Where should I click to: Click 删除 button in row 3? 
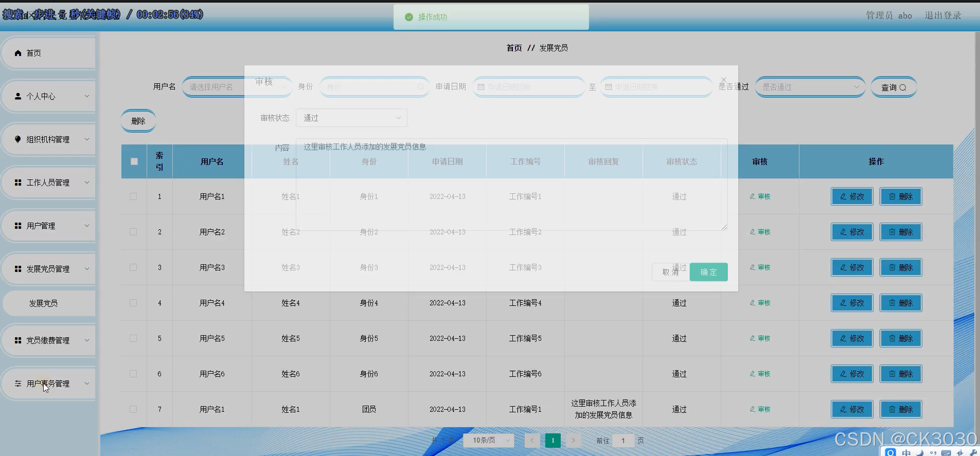click(901, 267)
